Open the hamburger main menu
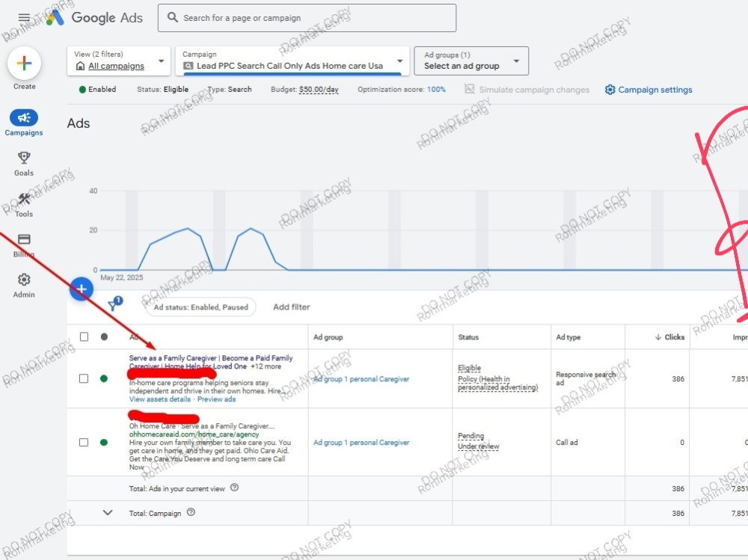This screenshot has width=748, height=560. 24,18
